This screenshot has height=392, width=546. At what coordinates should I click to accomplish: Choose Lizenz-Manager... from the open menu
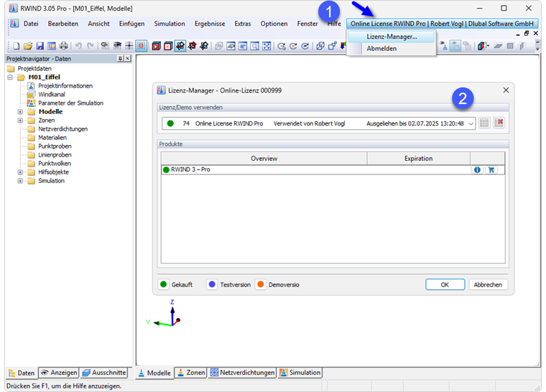392,36
